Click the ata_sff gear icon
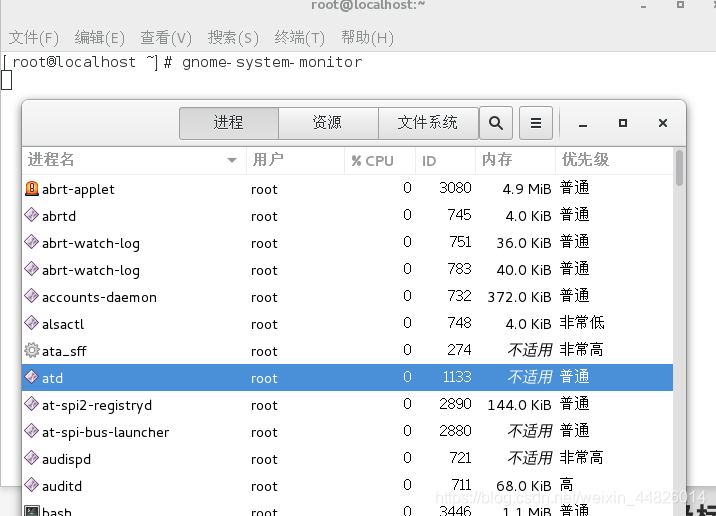 point(32,350)
